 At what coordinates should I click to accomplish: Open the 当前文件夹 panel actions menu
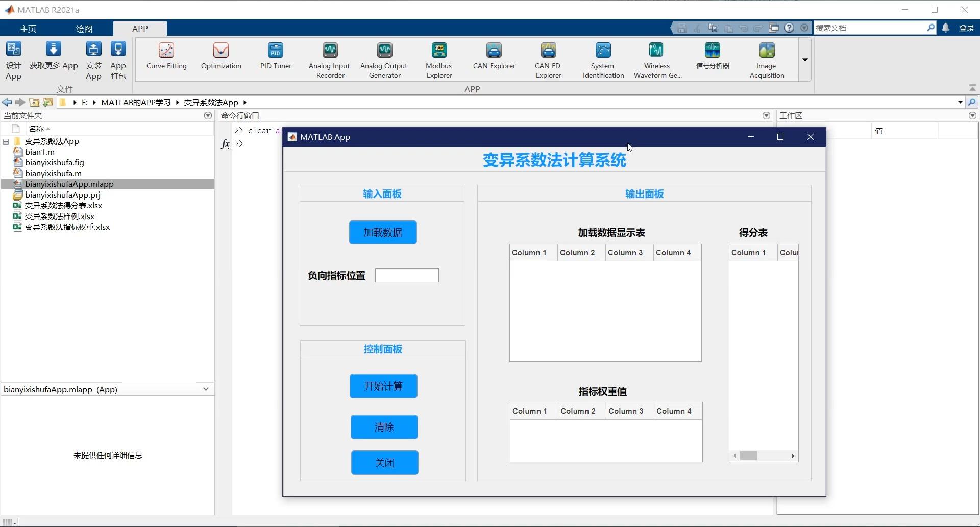(208, 116)
